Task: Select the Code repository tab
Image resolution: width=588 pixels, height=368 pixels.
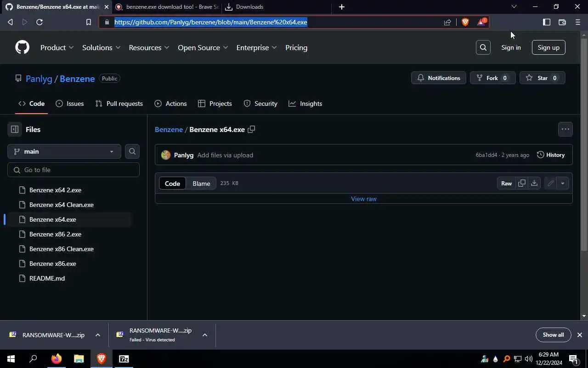Action: [31, 103]
